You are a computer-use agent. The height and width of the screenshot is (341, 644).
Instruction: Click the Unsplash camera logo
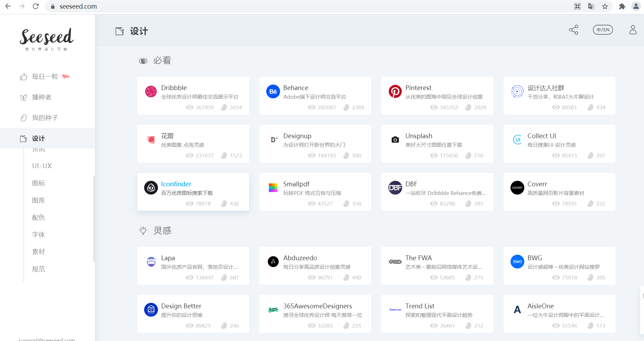[x=395, y=140]
